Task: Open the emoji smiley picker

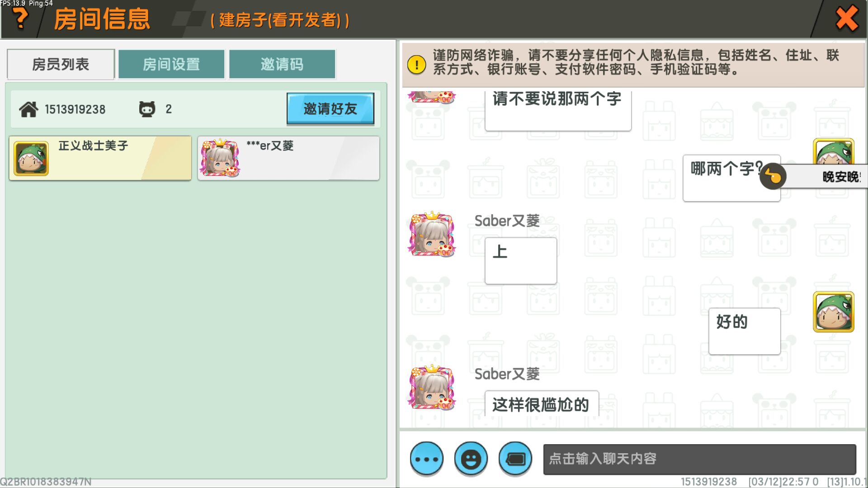Action: coord(471,459)
